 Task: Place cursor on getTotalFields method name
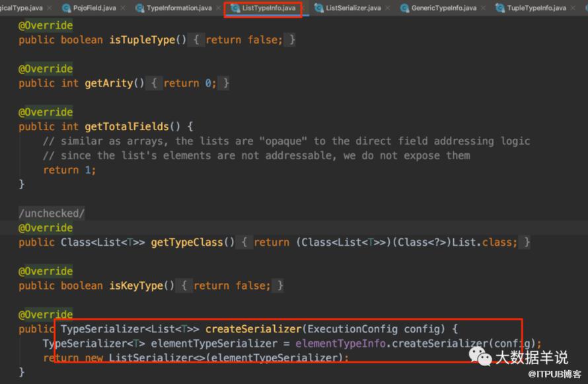click(x=127, y=127)
